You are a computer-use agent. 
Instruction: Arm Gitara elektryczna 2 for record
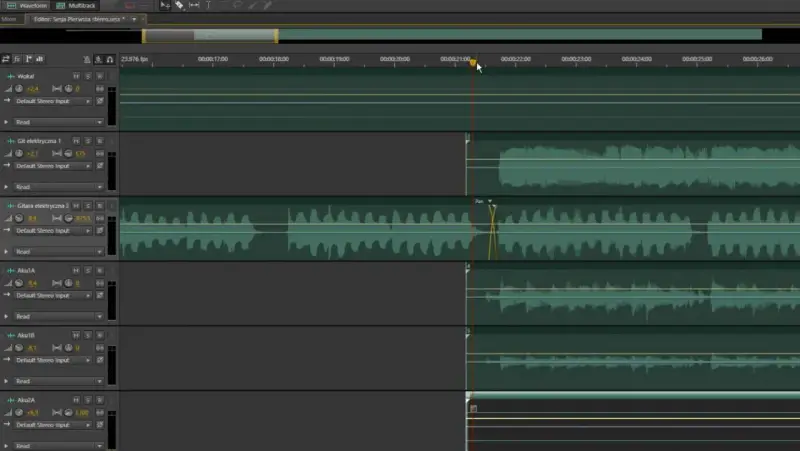click(99, 206)
